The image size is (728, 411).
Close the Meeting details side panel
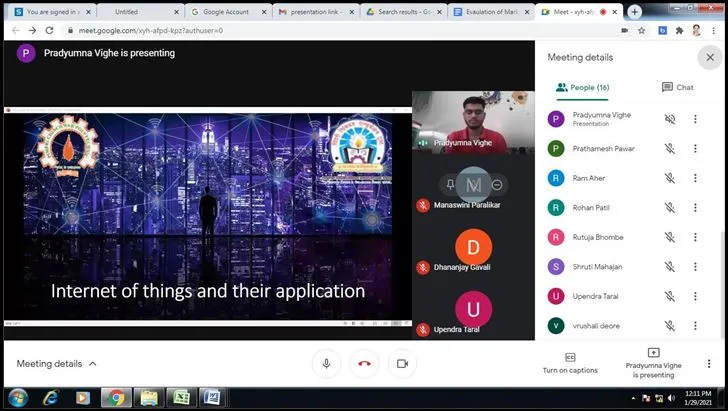[710, 57]
